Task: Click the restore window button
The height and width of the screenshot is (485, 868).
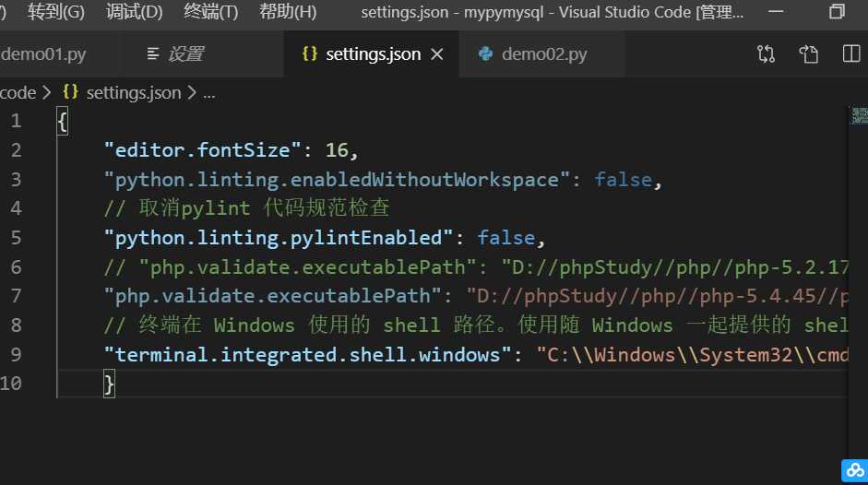Action: [x=837, y=12]
